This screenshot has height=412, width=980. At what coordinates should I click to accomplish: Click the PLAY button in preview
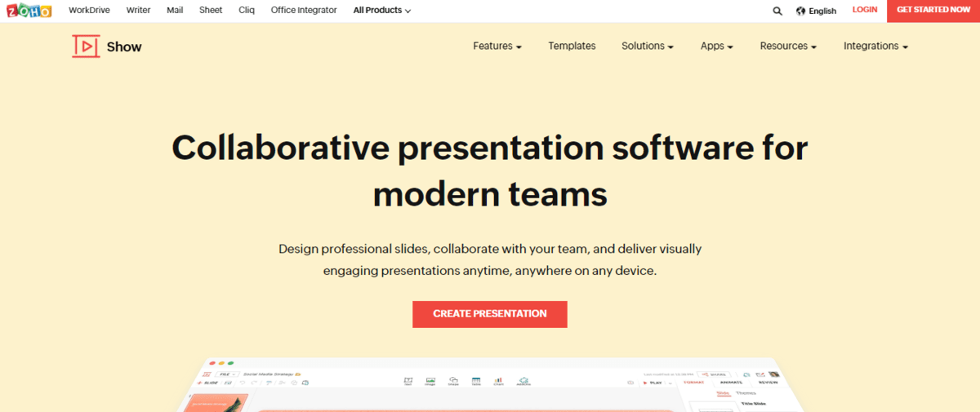point(653,383)
